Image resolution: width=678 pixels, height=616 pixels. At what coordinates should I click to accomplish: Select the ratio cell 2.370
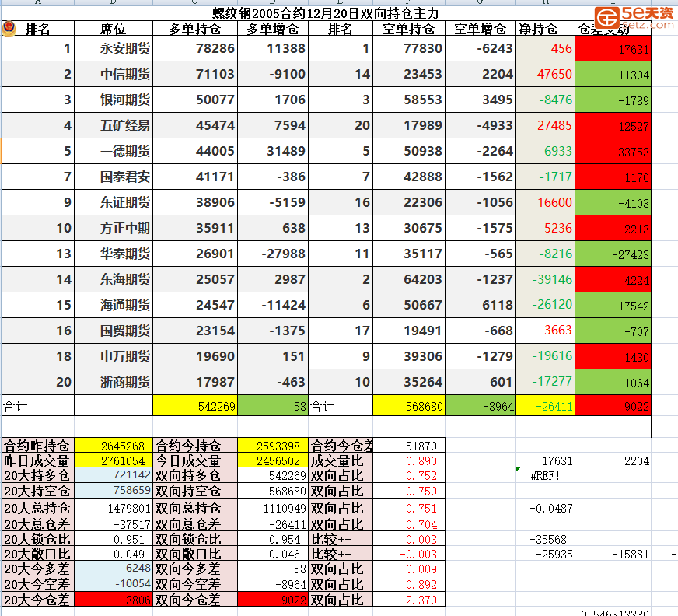pyautogui.click(x=409, y=600)
